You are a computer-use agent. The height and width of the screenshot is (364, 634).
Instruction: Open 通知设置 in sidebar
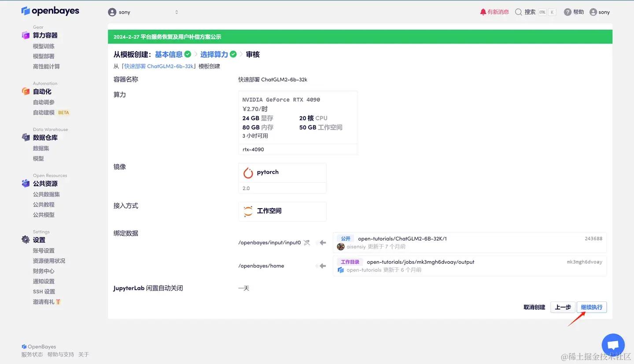coord(44,281)
